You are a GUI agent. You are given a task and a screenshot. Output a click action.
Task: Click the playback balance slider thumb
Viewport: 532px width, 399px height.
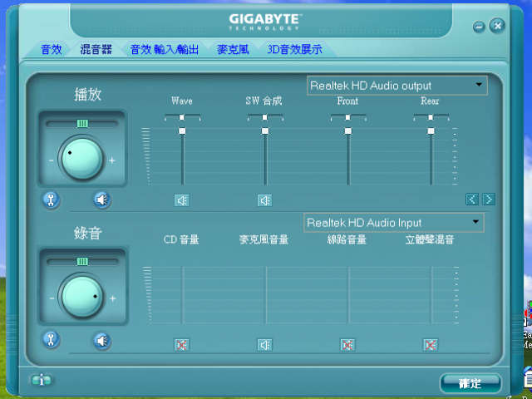(82, 124)
